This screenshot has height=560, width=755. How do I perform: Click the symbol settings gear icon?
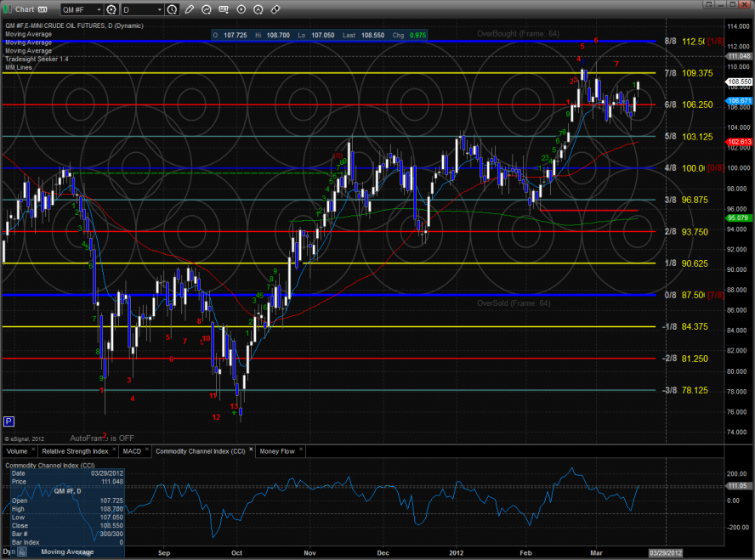[x=111, y=9]
